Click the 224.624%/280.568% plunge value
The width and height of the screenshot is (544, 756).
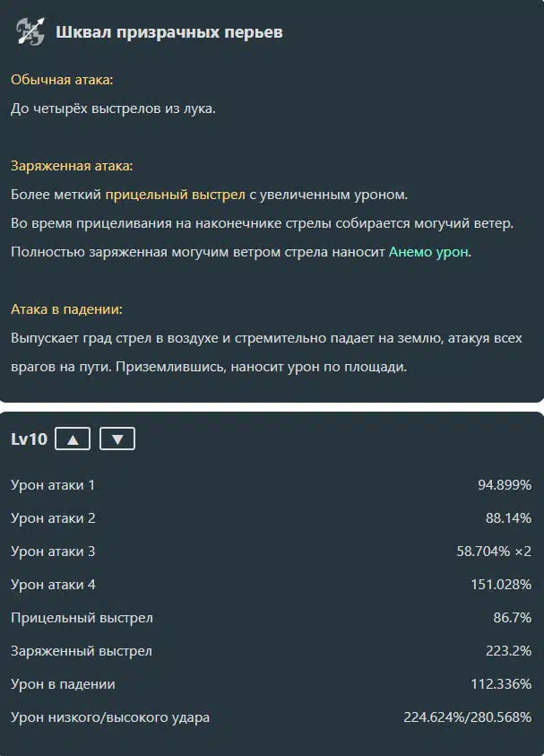coord(468,717)
